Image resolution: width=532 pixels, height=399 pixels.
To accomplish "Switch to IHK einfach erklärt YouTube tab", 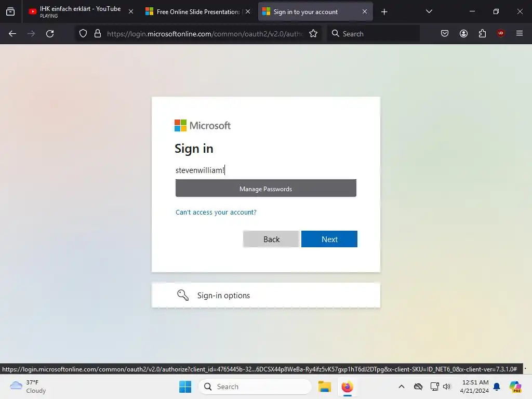I will coord(81,12).
